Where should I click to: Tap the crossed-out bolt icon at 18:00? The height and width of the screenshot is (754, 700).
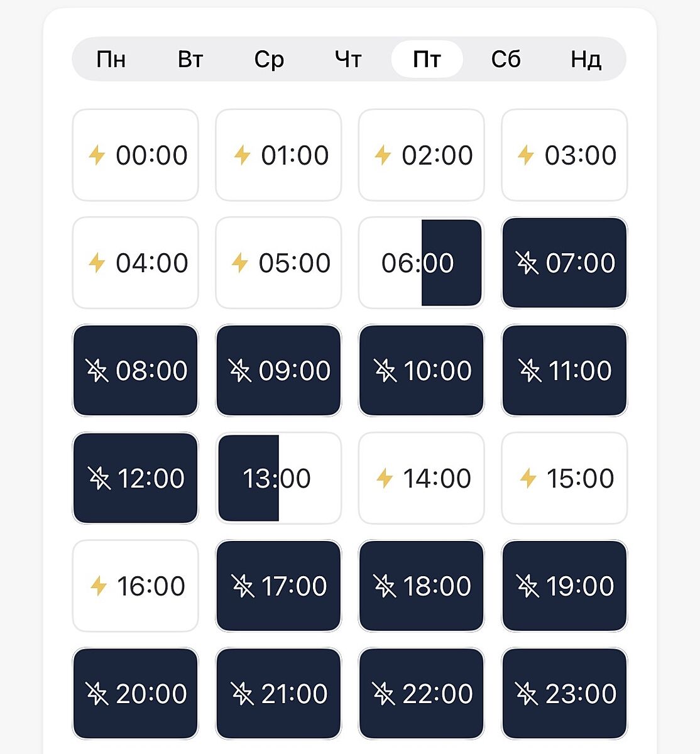pyautogui.click(x=385, y=586)
